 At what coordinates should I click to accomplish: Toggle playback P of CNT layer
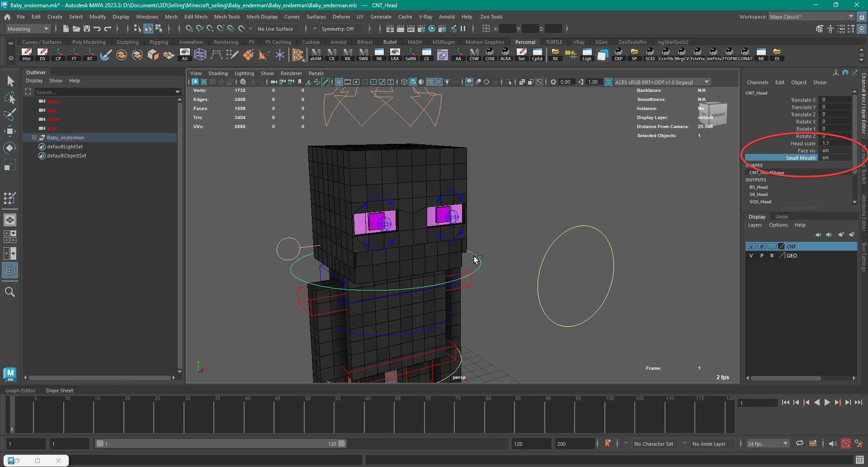coord(762,247)
